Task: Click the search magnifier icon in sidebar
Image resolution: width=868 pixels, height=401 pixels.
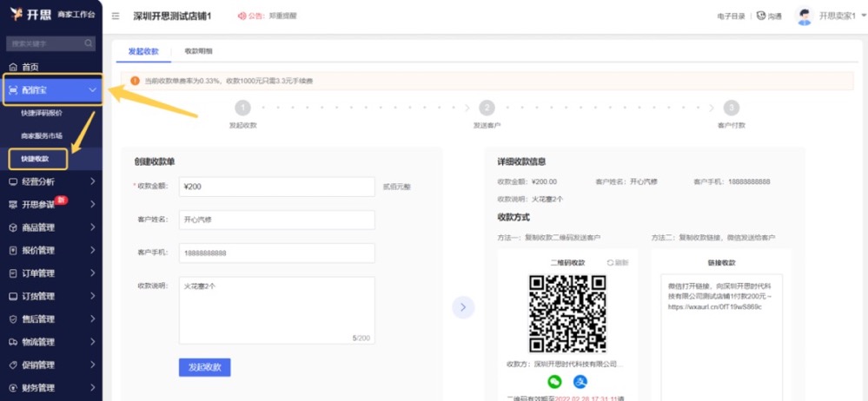Action: point(89,43)
